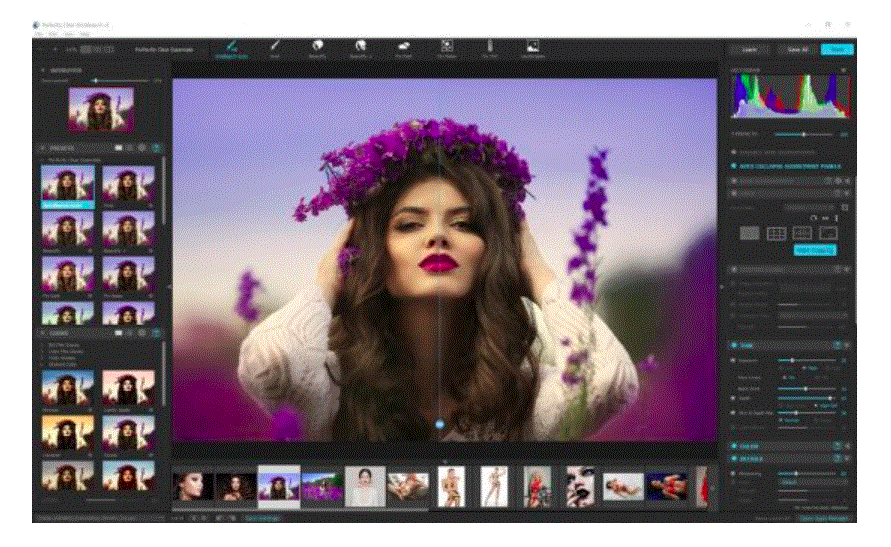Open the woman in white top filmstrip photo
This screenshot has height=547, width=891.
click(x=365, y=486)
